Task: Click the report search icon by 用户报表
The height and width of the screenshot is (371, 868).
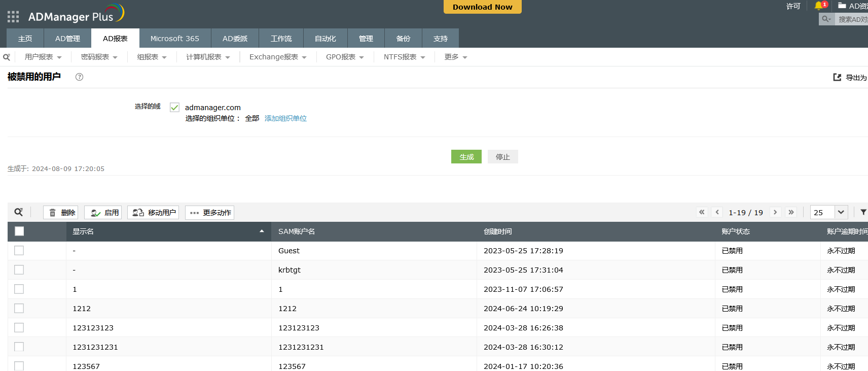Action: (x=7, y=57)
